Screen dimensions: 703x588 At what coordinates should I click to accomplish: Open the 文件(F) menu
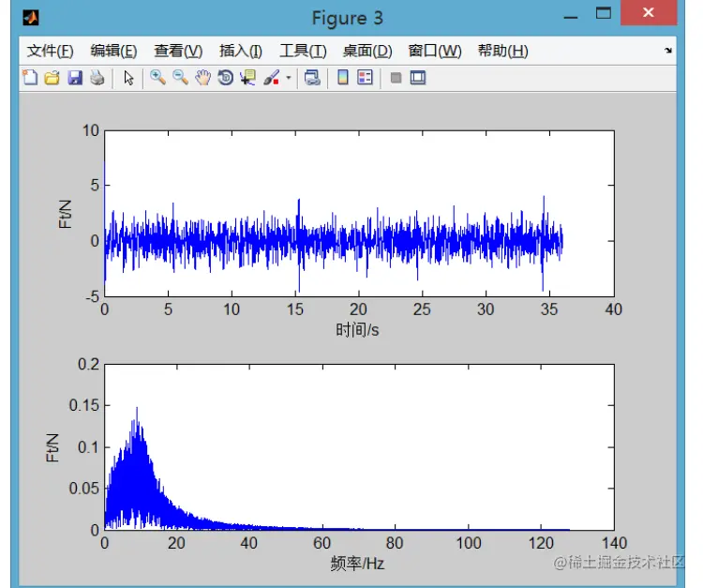coord(51,51)
